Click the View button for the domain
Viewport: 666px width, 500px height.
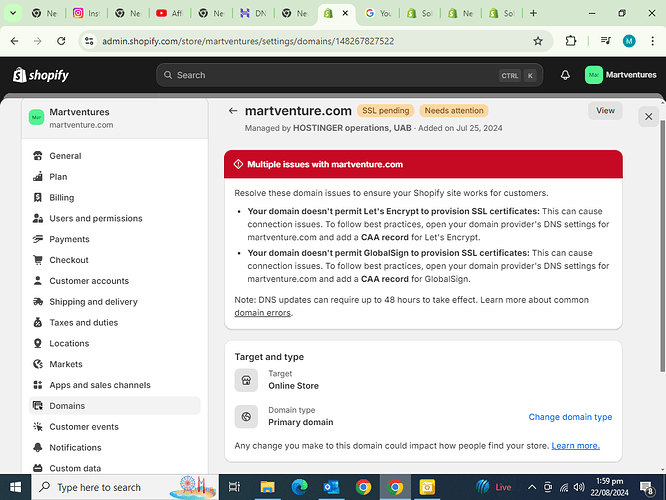(x=605, y=110)
